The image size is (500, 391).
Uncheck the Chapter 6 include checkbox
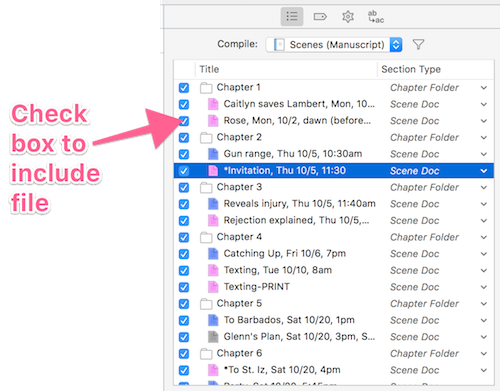tap(184, 354)
